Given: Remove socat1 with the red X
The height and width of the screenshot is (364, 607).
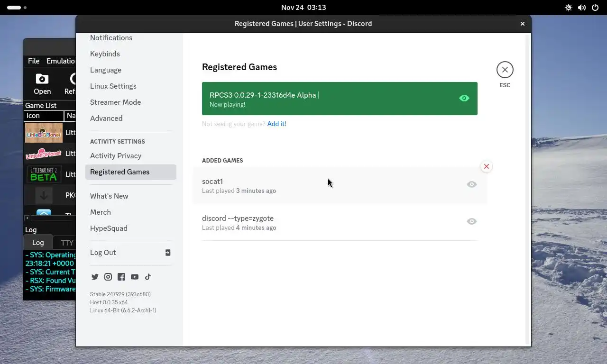Looking at the screenshot, I should coord(486,166).
